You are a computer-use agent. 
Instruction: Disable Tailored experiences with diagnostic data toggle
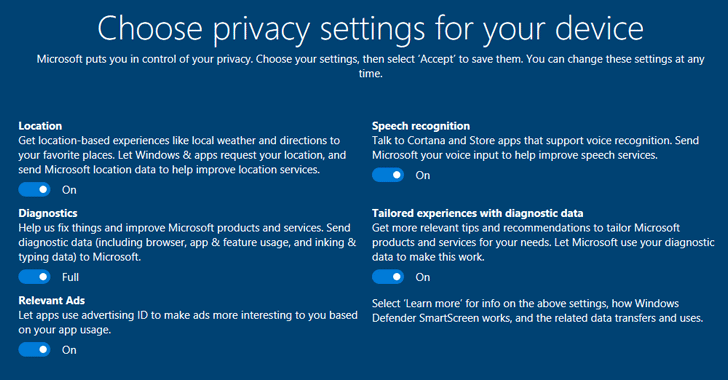(388, 277)
